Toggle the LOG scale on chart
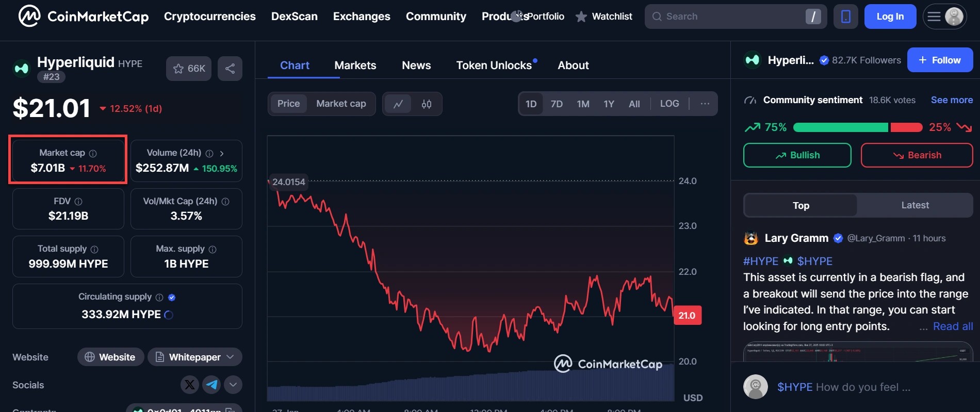Screen dimensions: 980x412 (669, 104)
